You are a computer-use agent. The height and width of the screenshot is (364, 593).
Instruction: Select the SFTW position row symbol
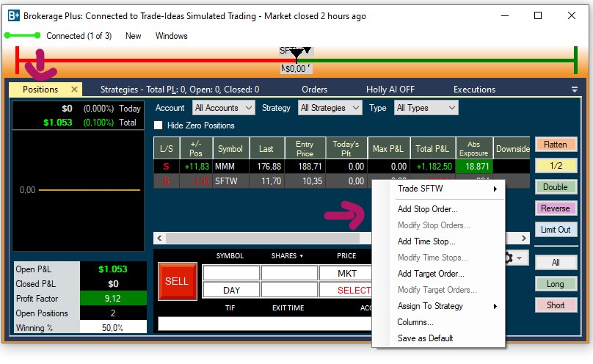(226, 181)
